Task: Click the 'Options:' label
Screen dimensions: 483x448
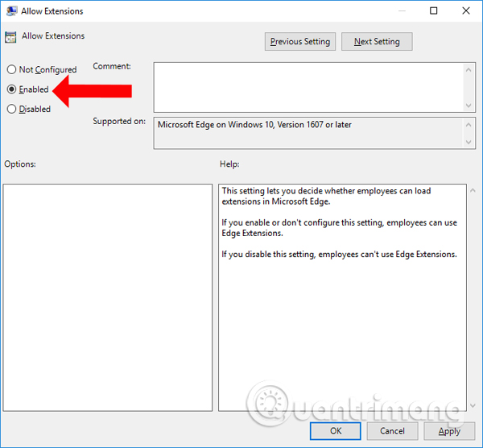Action: pos(20,164)
